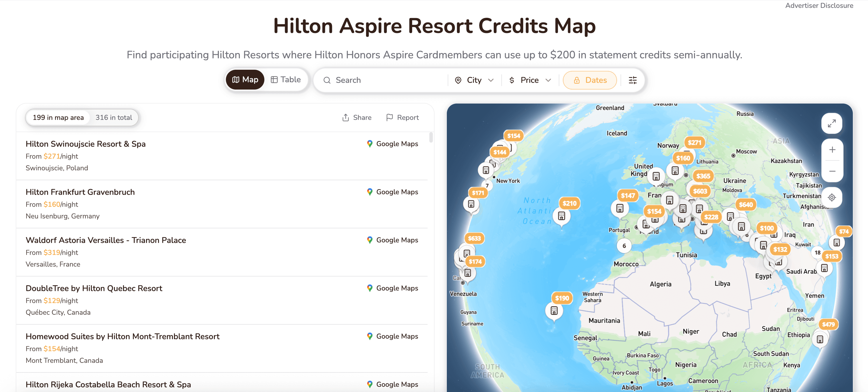Select the $132 price marker near Egypt
This screenshot has height=392, width=868.
coord(780,249)
